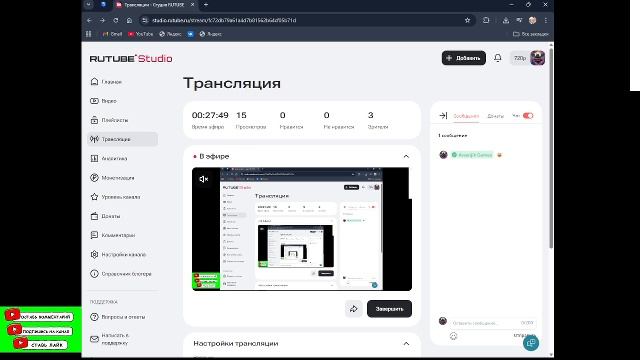Image resolution: width=640 pixels, height=360 pixels.
Task: Click the Написать в поддержку envelope icon
Action: coord(94,339)
